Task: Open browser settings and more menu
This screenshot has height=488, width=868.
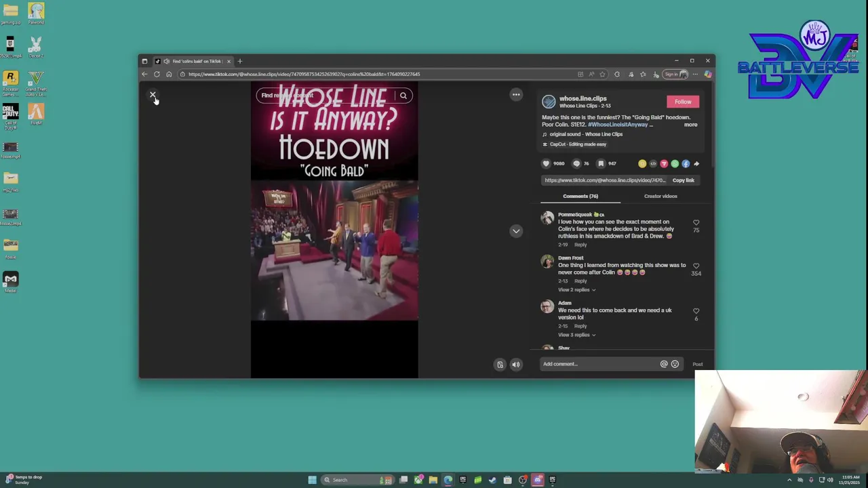Action: tap(695, 74)
